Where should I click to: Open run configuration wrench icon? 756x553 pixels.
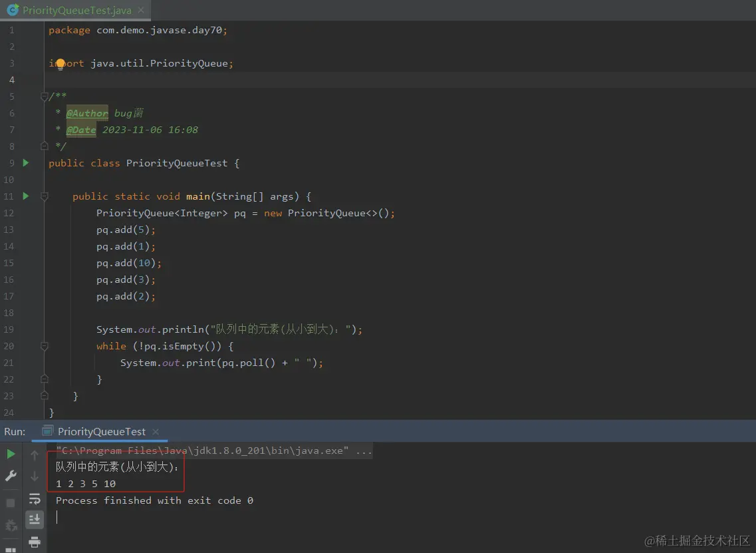(11, 476)
